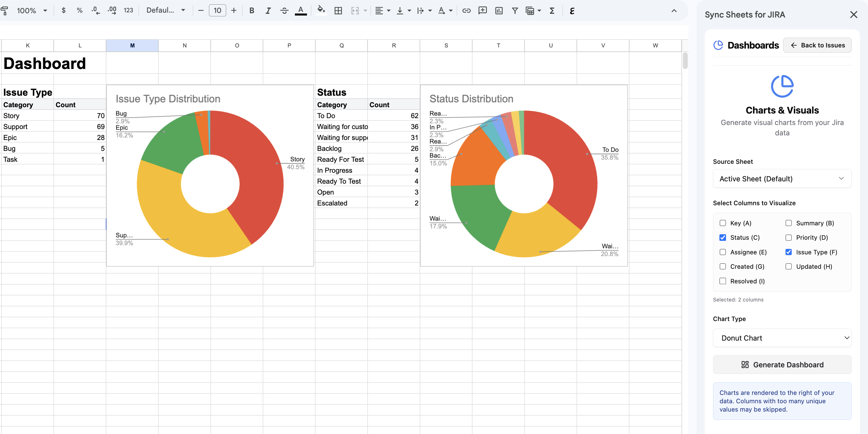The width and height of the screenshot is (868, 434).
Task: Open the Chart Type dropdown
Action: click(x=782, y=338)
